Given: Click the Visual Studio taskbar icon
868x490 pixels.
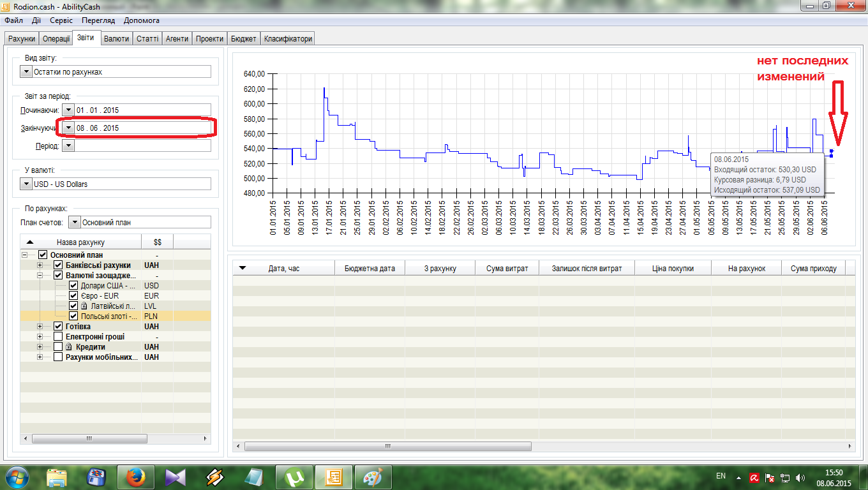Looking at the screenshot, I should tap(175, 477).
